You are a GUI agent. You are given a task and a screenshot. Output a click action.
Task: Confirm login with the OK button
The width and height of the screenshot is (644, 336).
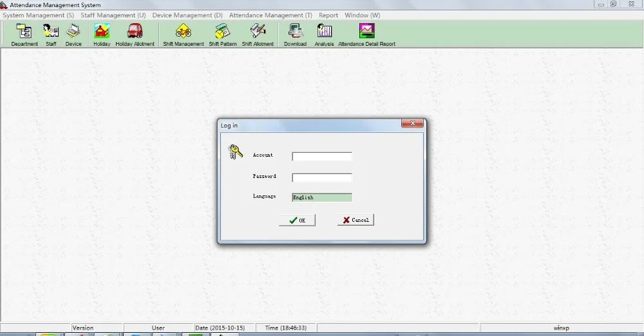click(x=298, y=220)
